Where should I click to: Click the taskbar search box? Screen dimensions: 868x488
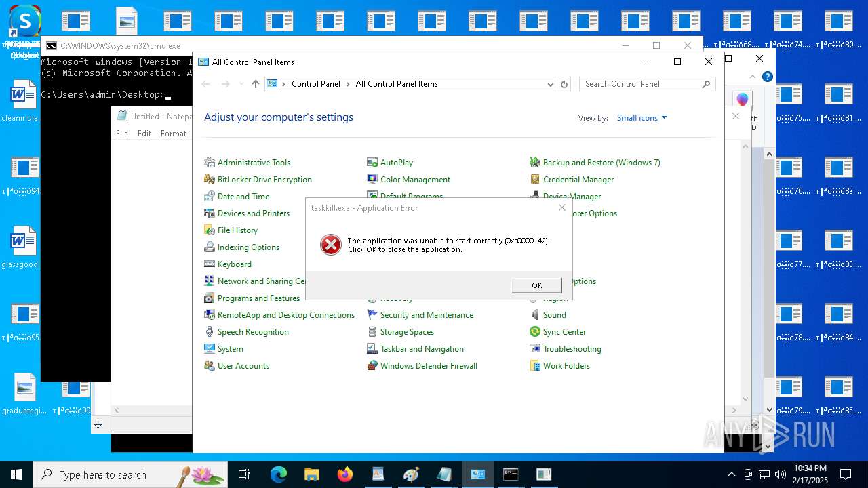(130, 474)
